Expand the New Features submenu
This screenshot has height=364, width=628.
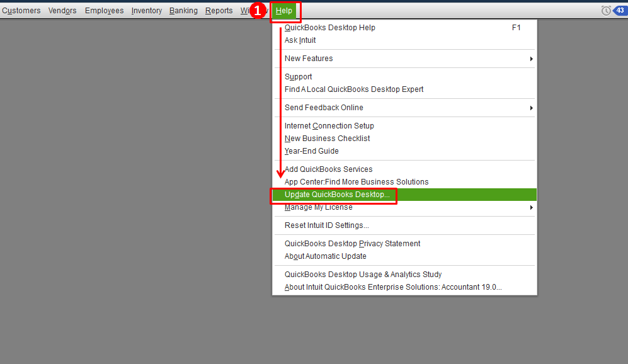coord(404,59)
